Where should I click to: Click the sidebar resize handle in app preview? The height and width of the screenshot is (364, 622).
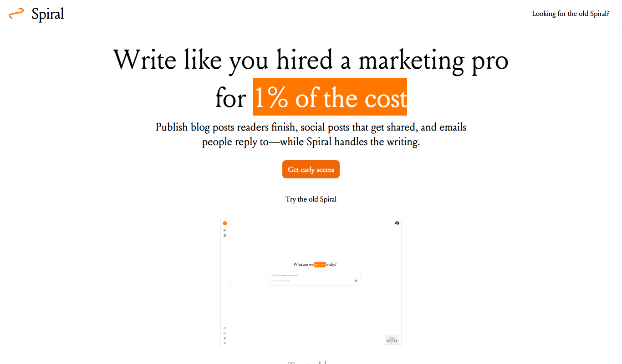click(x=230, y=283)
